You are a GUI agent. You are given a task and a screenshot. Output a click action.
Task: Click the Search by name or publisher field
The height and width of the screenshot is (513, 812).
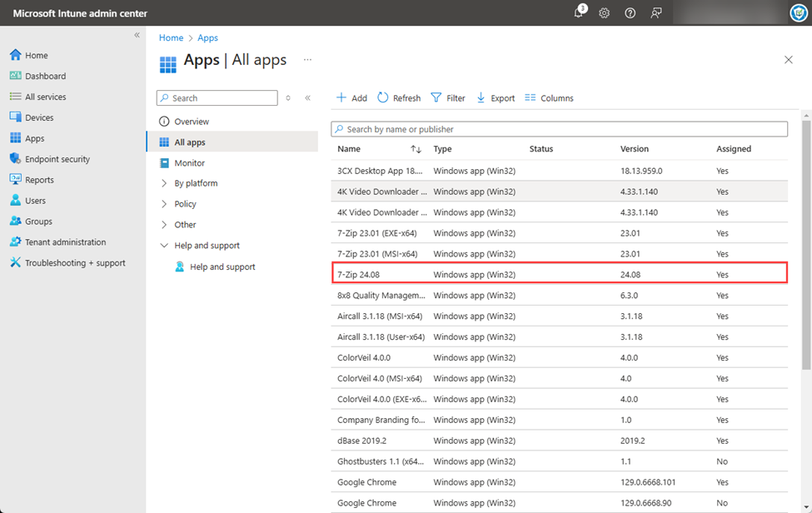pyautogui.click(x=558, y=129)
